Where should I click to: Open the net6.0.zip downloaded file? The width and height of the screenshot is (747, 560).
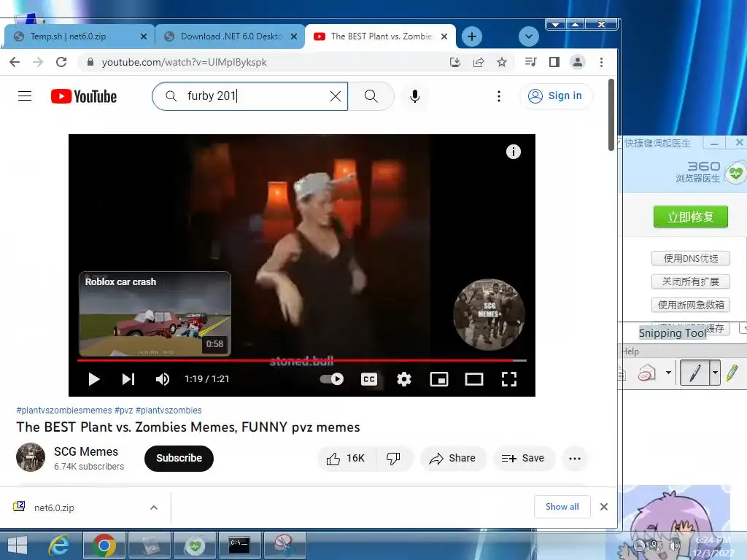[x=54, y=507]
